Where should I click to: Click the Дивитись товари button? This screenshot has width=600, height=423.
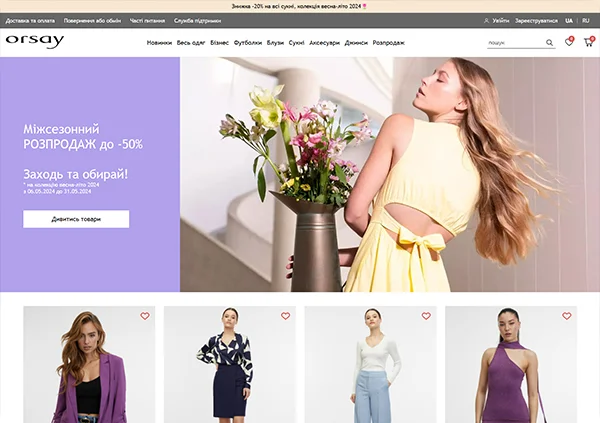click(76, 219)
